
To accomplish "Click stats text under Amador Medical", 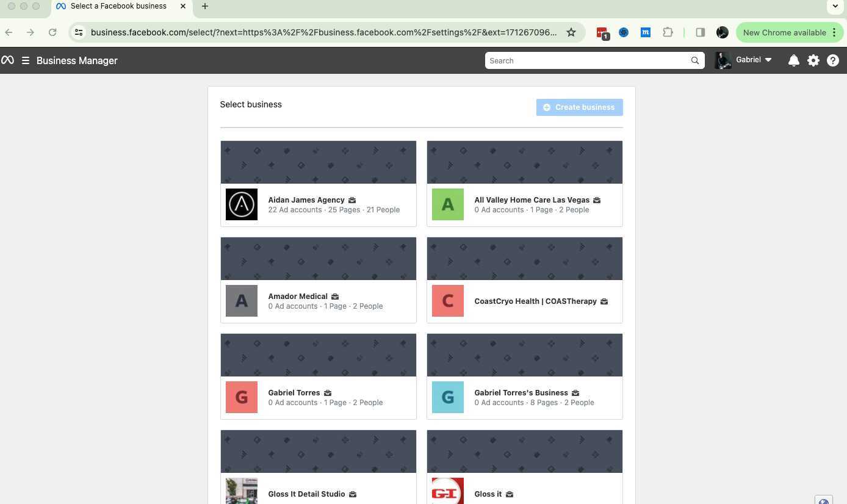I will [x=325, y=306].
